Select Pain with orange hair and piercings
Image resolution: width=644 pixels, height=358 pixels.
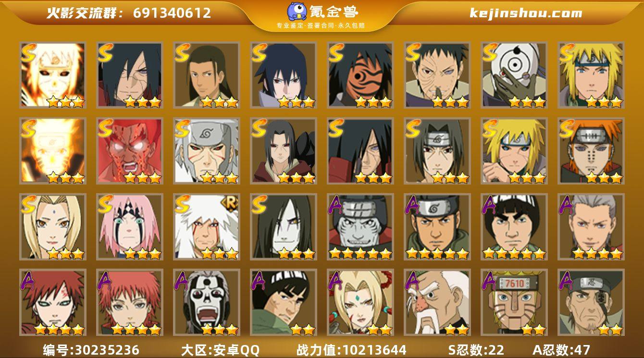tap(591, 150)
